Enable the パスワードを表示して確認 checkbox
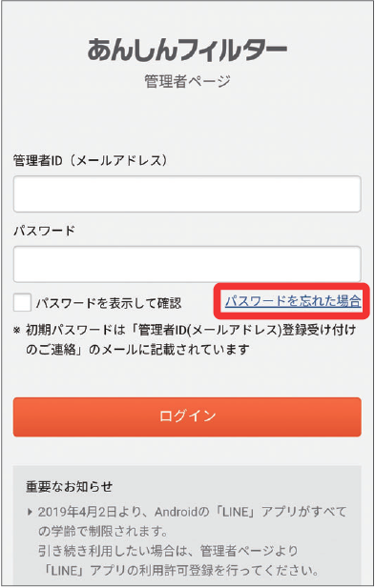This screenshot has height=588, width=375. click(22, 302)
